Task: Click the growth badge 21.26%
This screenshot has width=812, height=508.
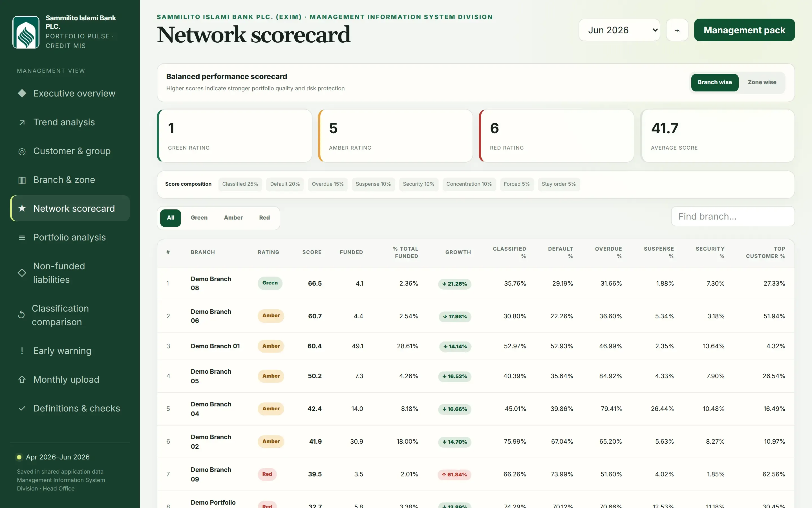Action: click(455, 284)
